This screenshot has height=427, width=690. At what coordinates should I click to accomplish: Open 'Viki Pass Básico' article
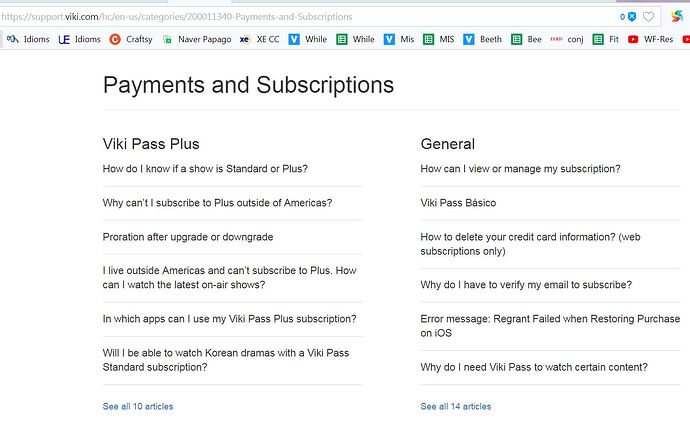(x=458, y=203)
